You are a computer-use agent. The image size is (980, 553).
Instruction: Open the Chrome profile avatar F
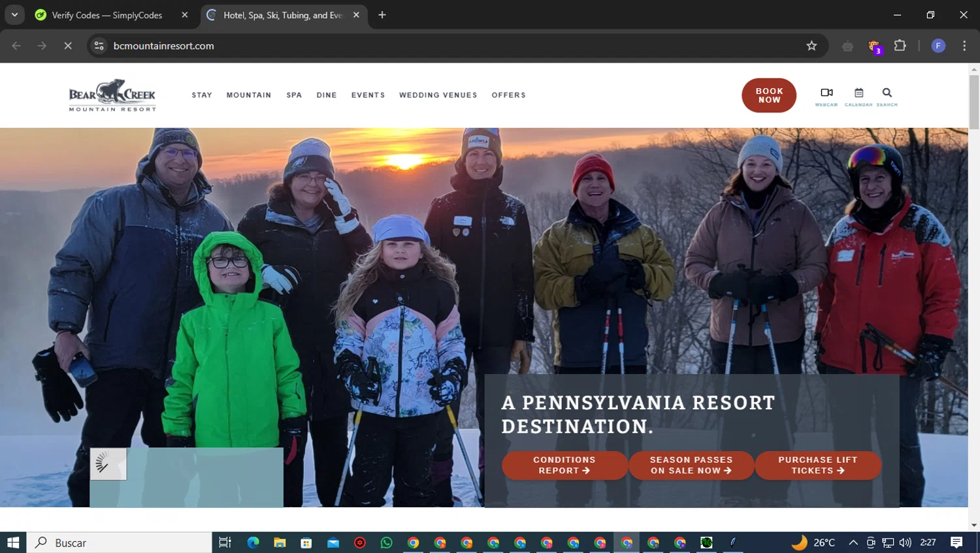(938, 46)
